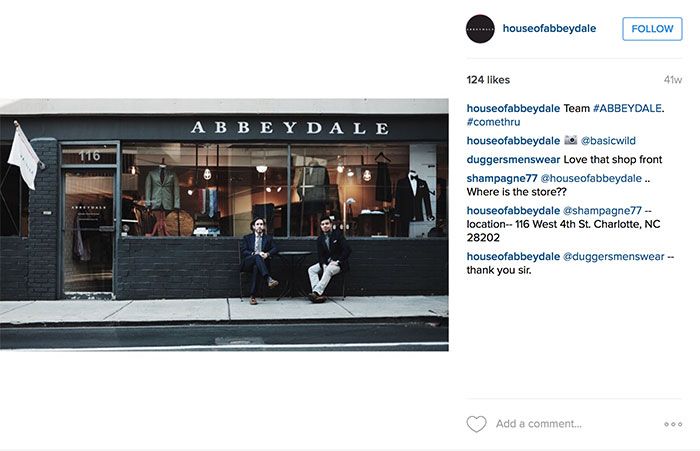Open the Abbeydale storefront photo

click(x=224, y=225)
